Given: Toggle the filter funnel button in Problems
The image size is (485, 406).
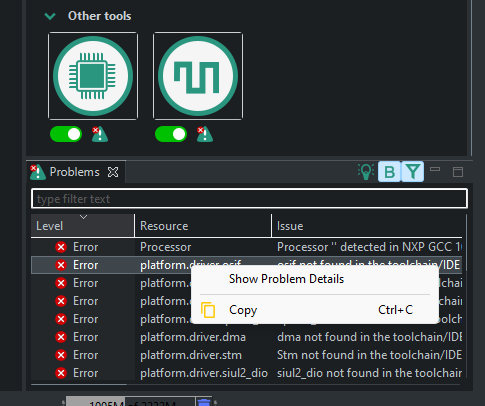Looking at the screenshot, I should [413, 172].
